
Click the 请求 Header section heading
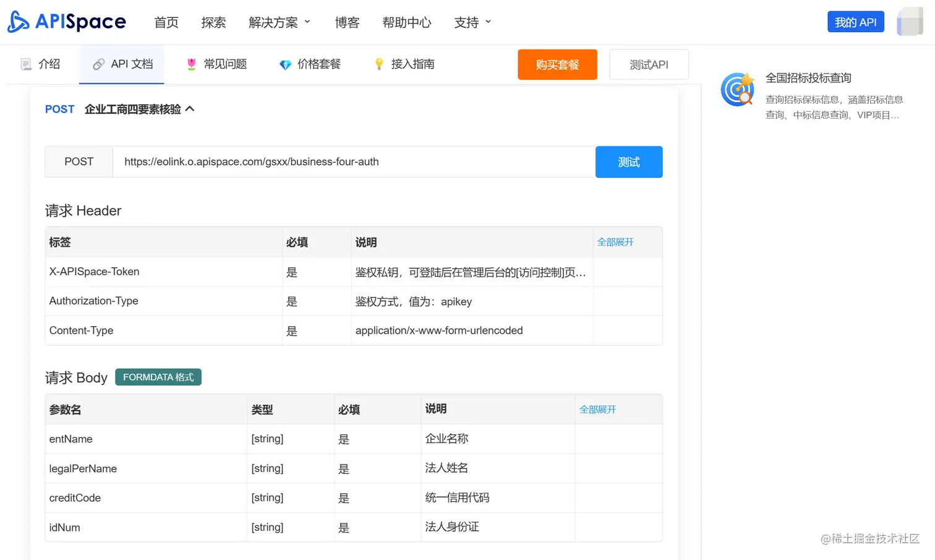83,211
